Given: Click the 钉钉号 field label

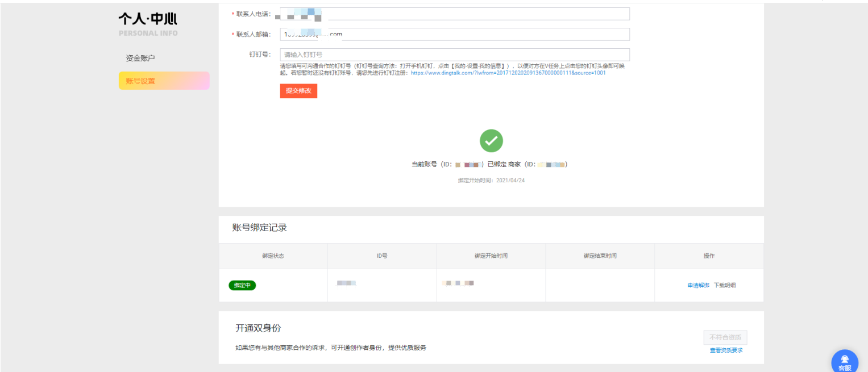Looking at the screenshot, I should coord(260,55).
